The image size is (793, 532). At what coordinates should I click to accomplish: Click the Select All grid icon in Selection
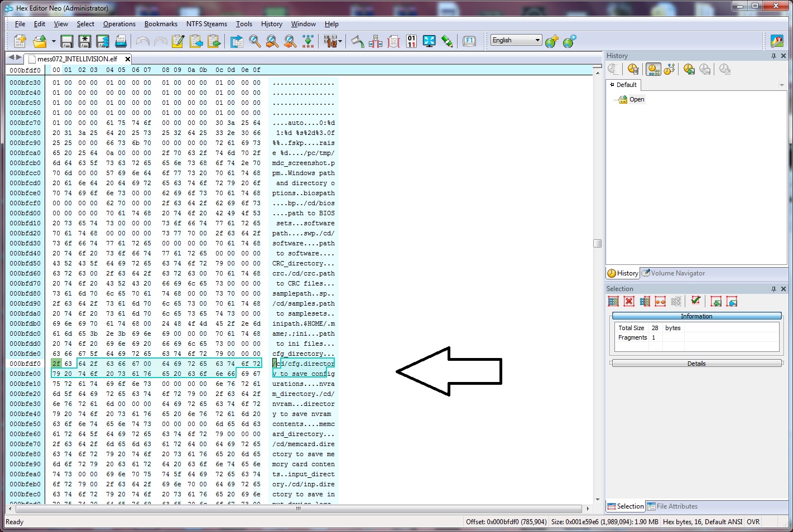(x=613, y=301)
